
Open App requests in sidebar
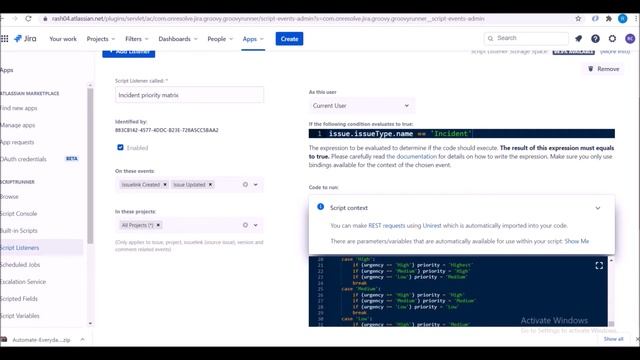tap(17, 142)
